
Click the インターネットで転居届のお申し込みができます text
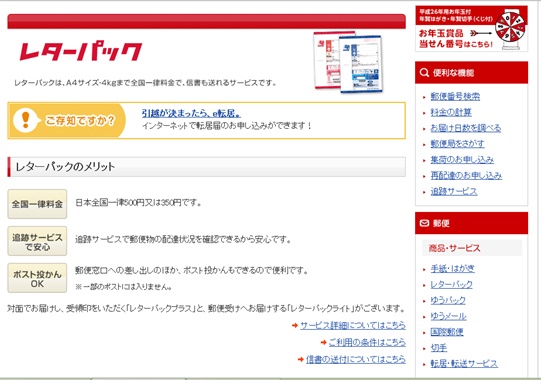(x=227, y=126)
